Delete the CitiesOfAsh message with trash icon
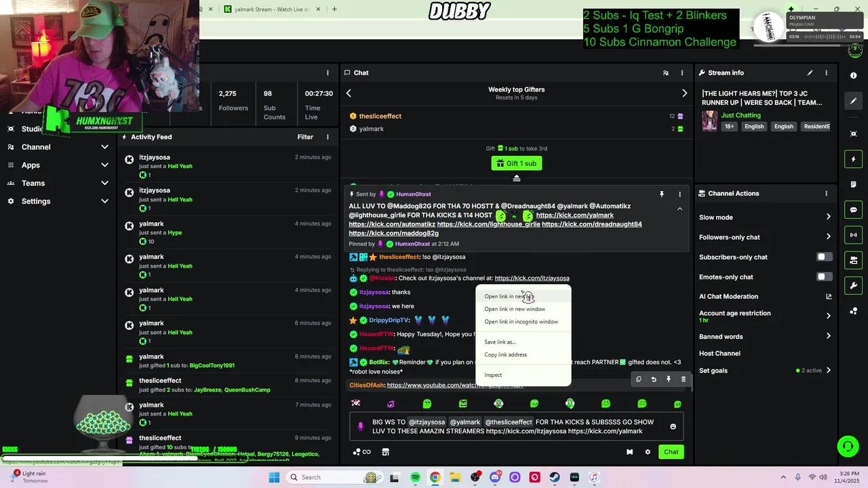This screenshot has width=868, height=488. click(x=684, y=380)
